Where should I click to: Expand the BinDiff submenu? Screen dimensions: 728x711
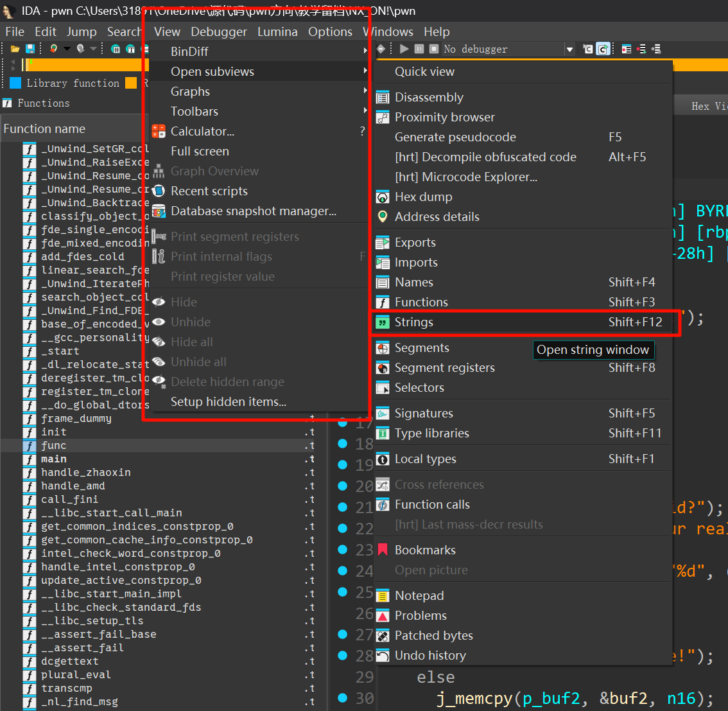click(x=259, y=51)
